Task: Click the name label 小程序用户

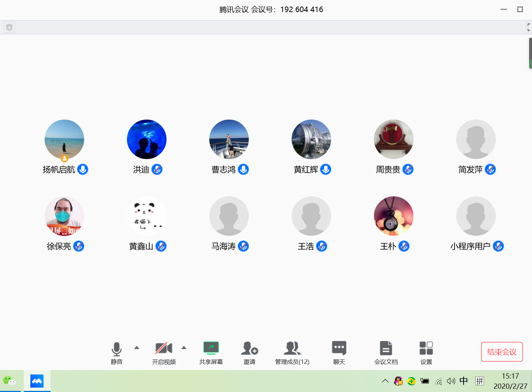Action: pos(471,246)
